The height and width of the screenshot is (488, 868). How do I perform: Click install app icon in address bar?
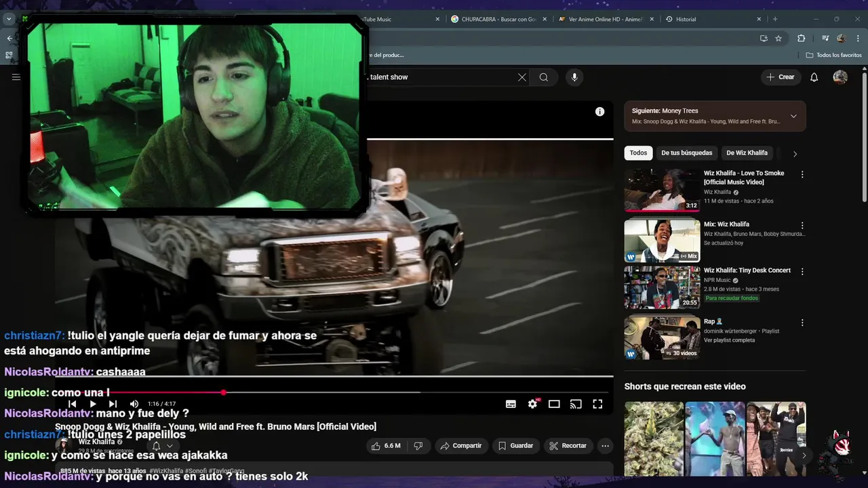(x=764, y=39)
